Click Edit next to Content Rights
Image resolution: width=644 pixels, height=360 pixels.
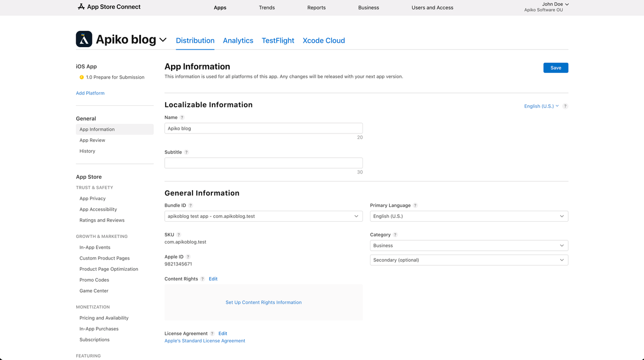[213, 279]
